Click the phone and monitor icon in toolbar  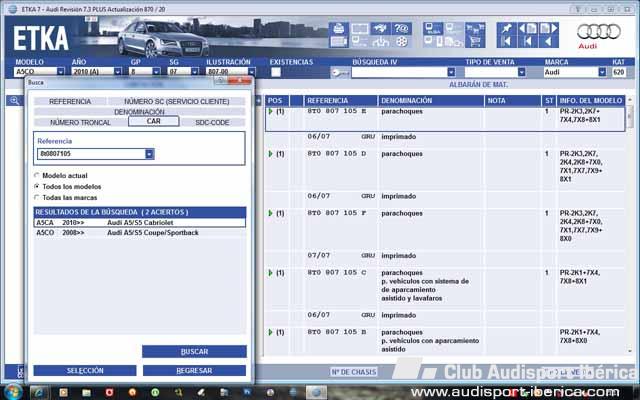point(433,42)
